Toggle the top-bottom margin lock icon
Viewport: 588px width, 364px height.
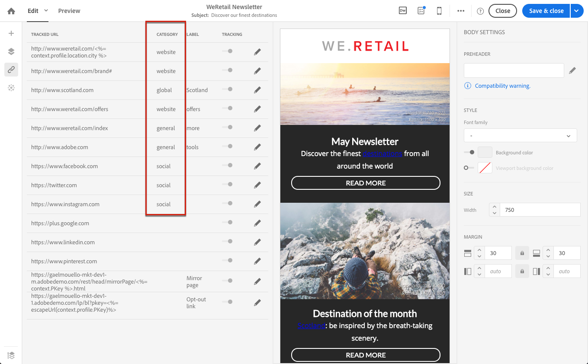[x=522, y=253]
